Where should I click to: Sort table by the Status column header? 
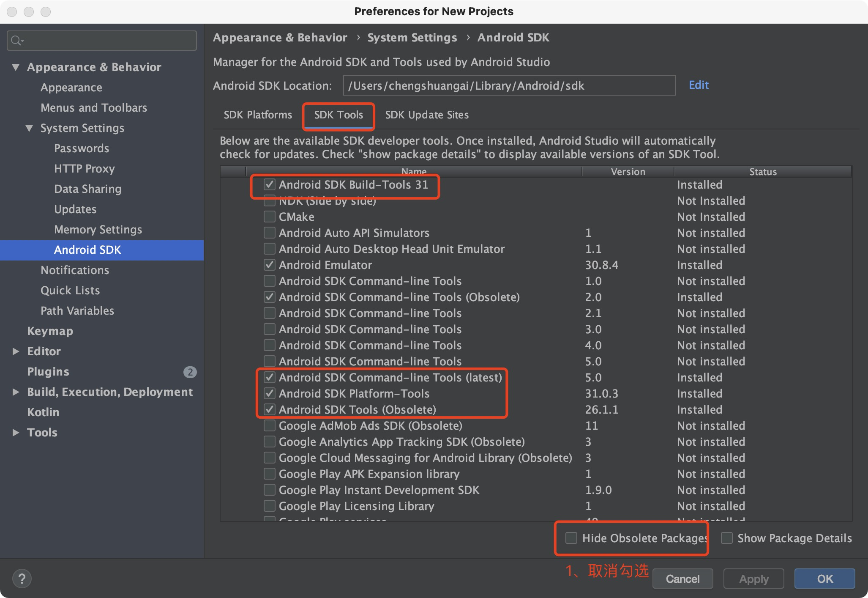(763, 171)
